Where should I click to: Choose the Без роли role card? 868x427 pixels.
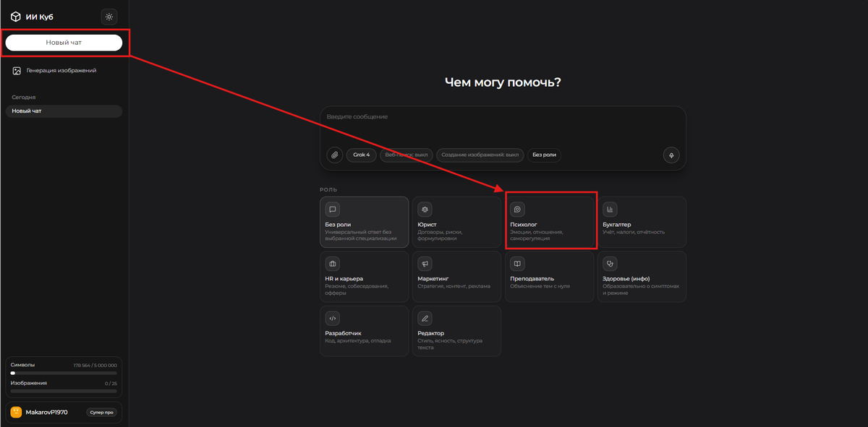(x=365, y=223)
